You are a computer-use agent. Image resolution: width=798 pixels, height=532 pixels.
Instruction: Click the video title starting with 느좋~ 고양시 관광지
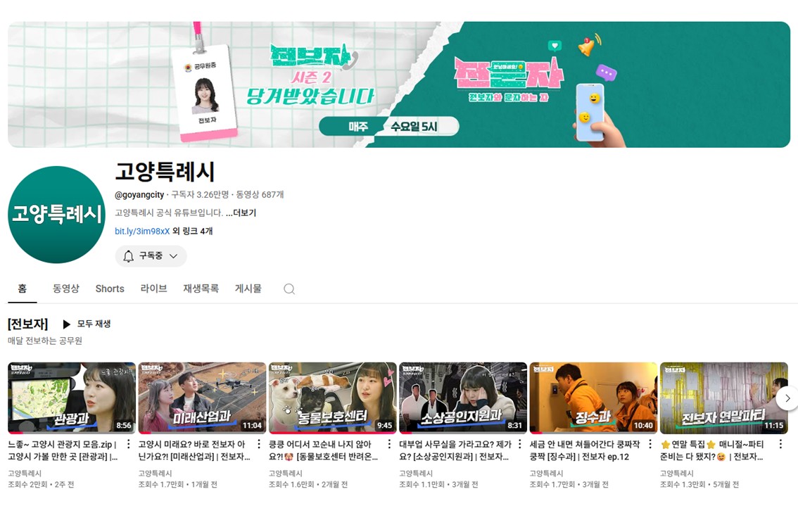point(63,450)
